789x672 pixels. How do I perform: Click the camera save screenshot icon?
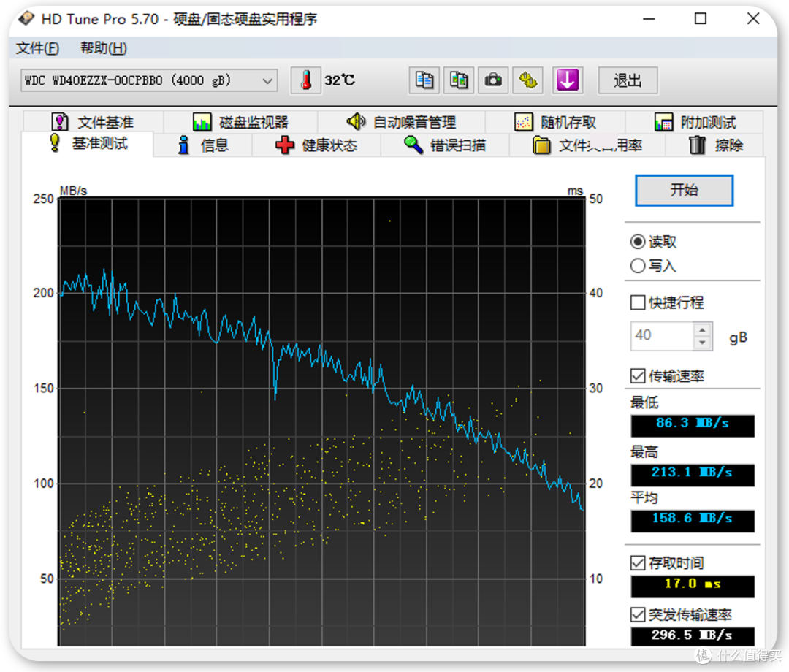(x=493, y=80)
